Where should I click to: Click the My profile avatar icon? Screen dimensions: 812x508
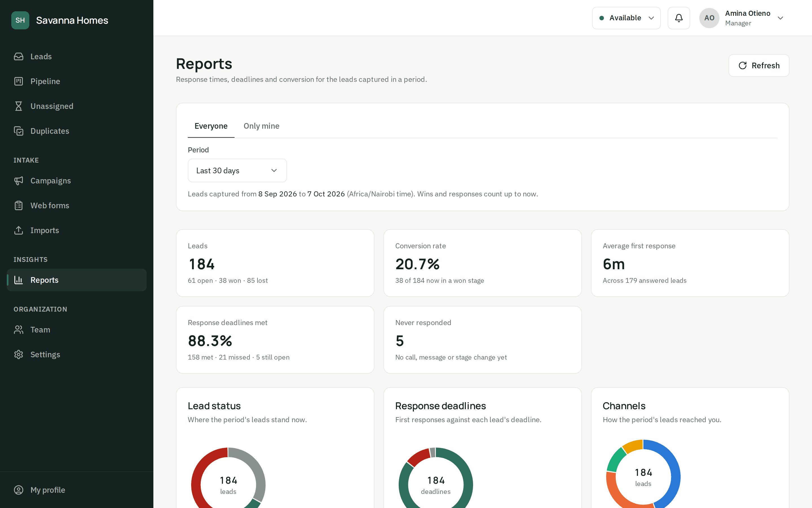(x=18, y=490)
